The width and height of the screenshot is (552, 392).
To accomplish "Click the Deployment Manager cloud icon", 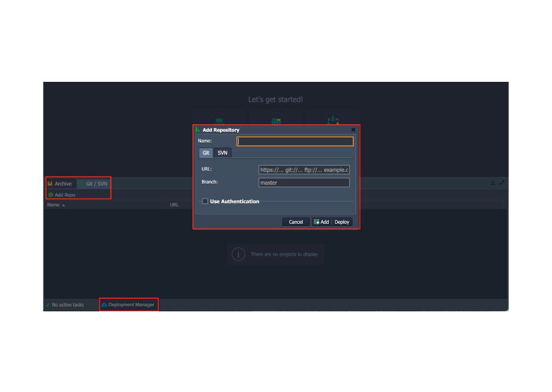I will coord(104,305).
